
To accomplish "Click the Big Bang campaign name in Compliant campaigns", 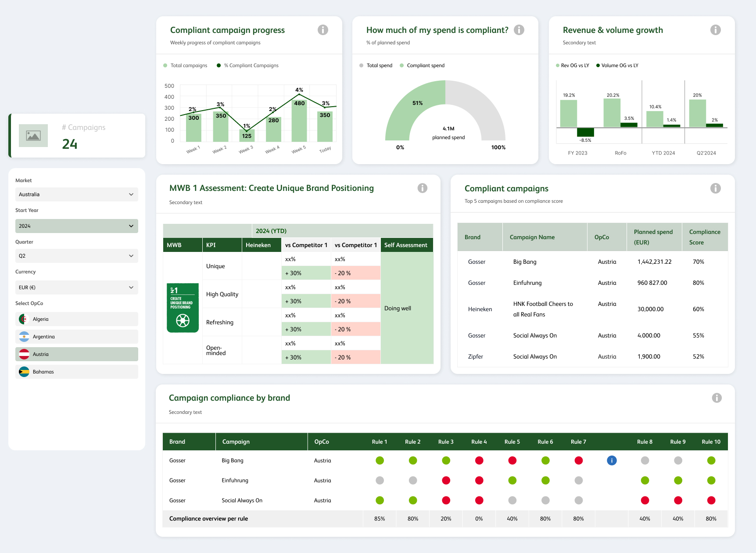I will point(524,262).
